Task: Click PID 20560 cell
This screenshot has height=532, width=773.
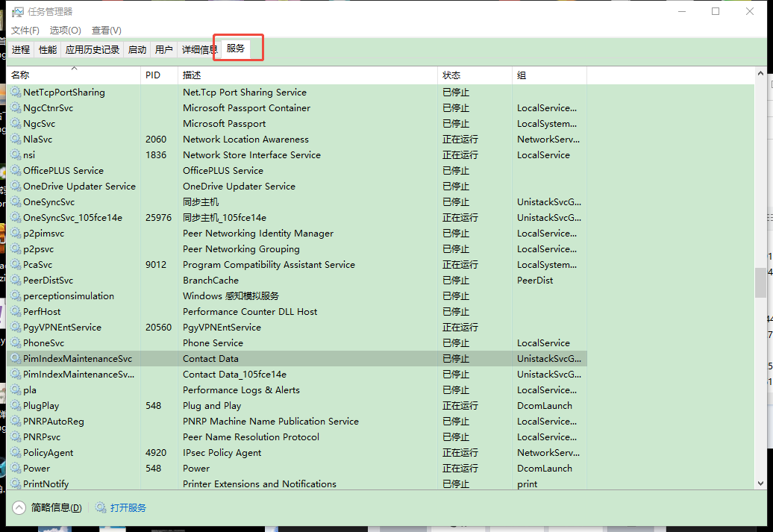Action: pyautogui.click(x=159, y=328)
